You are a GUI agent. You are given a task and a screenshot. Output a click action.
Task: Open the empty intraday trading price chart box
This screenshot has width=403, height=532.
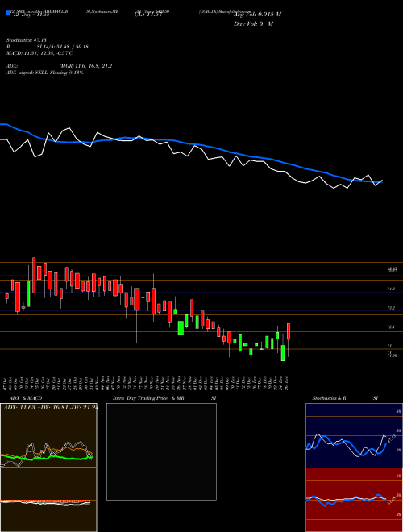pos(161,451)
